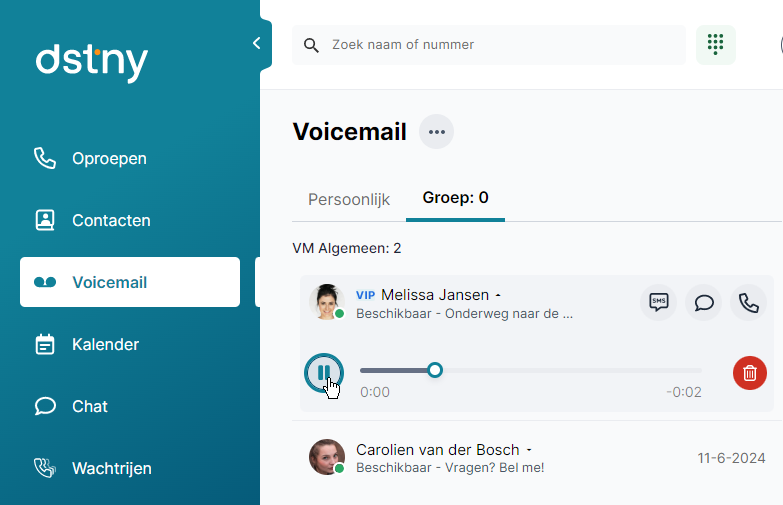Navigate to Chat in sidebar
783x505 pixels.
(x=89, y=406)
